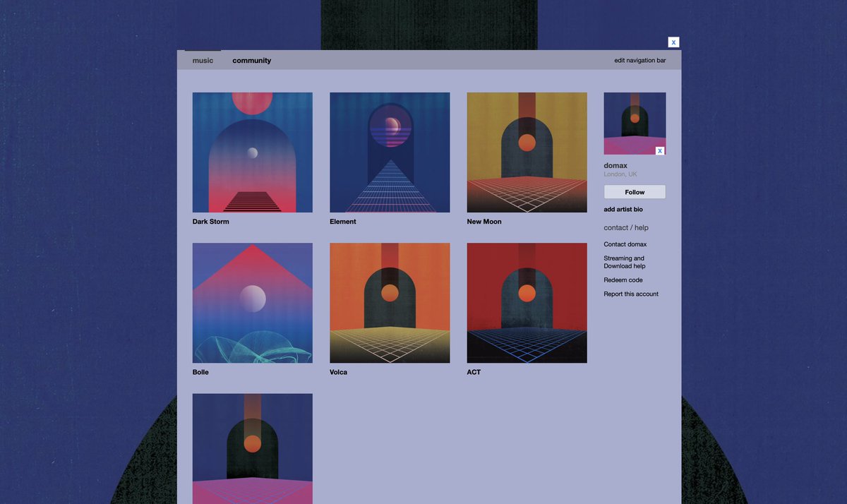Open the Dark Storm album cover
Screen dimensions: 847x504
click(253, 152)
